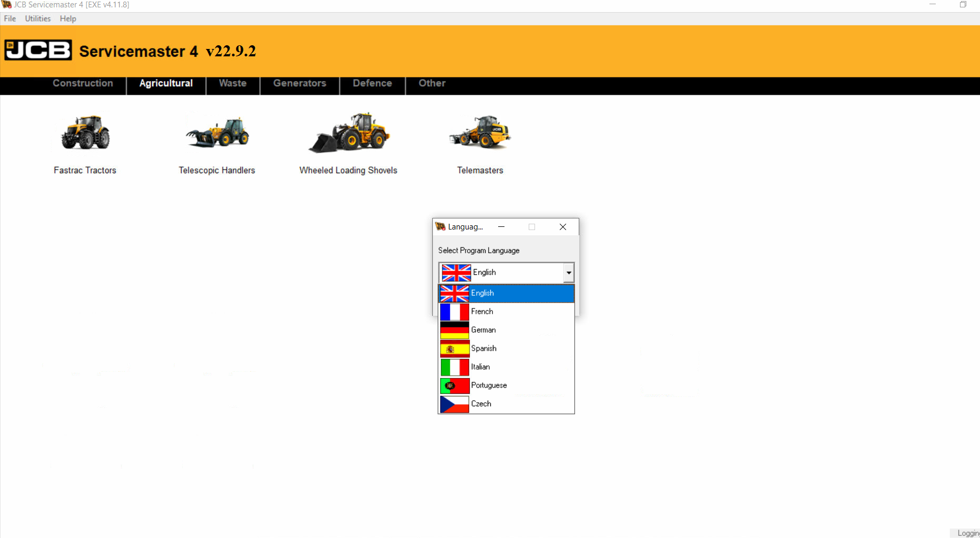
Task: Click the Telemasters label
Action: [480, 170]
